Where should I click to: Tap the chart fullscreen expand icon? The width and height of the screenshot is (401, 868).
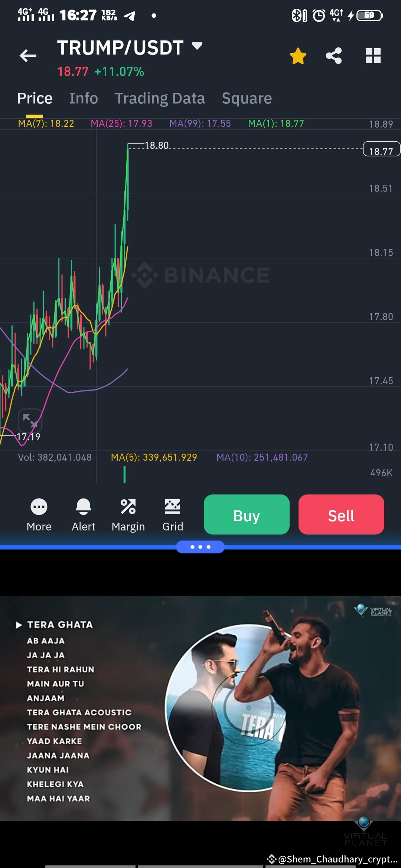tap(30, 421)
